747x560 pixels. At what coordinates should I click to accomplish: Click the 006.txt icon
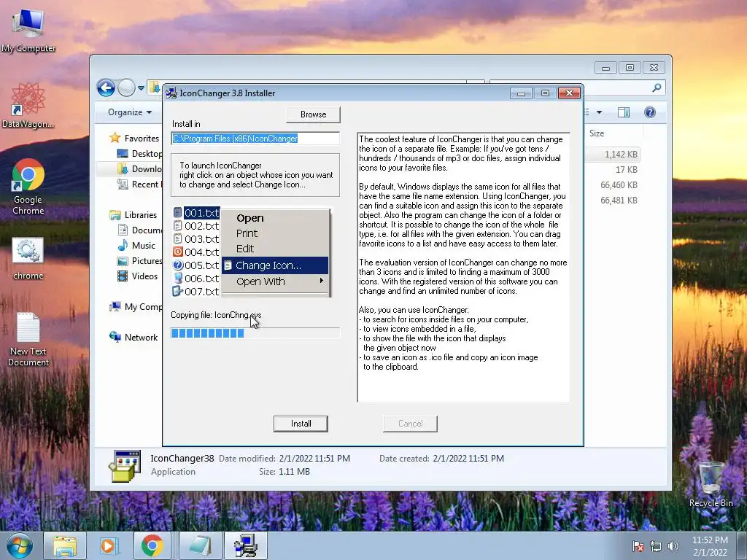[x=178, y=278]
